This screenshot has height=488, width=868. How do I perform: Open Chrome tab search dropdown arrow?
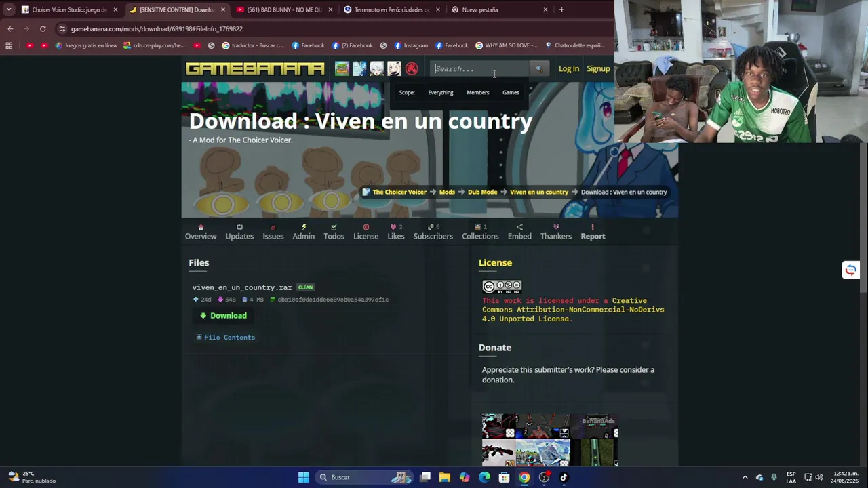tap(9, 9)
